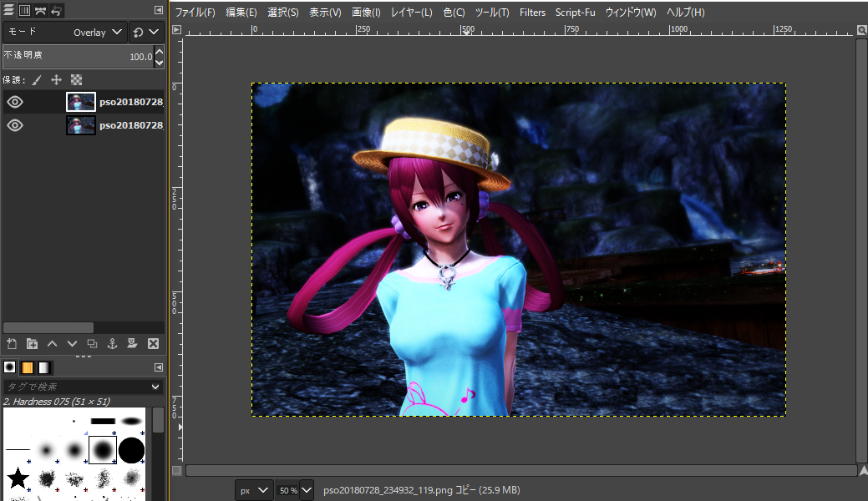Anchor the floating layer
The image size is (868, 501).
coord(113,344)
